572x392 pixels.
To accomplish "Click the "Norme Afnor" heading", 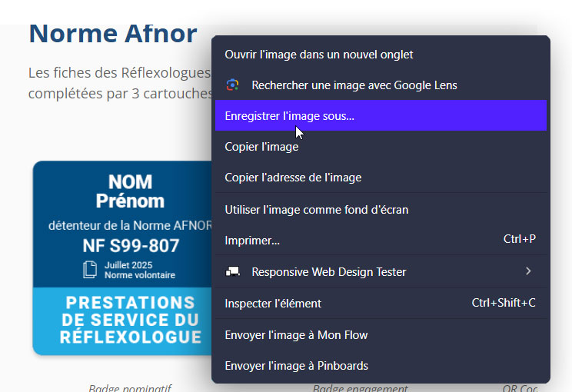I will pyautogui.click(x=113, y=34).
